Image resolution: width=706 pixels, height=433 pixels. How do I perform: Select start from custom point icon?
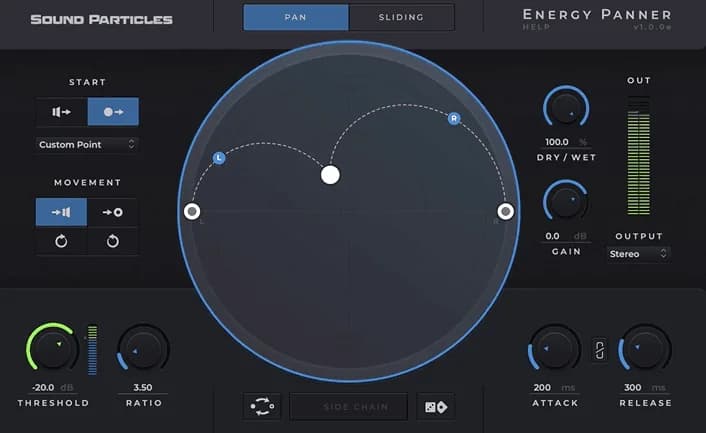click(x=113, y=112)
